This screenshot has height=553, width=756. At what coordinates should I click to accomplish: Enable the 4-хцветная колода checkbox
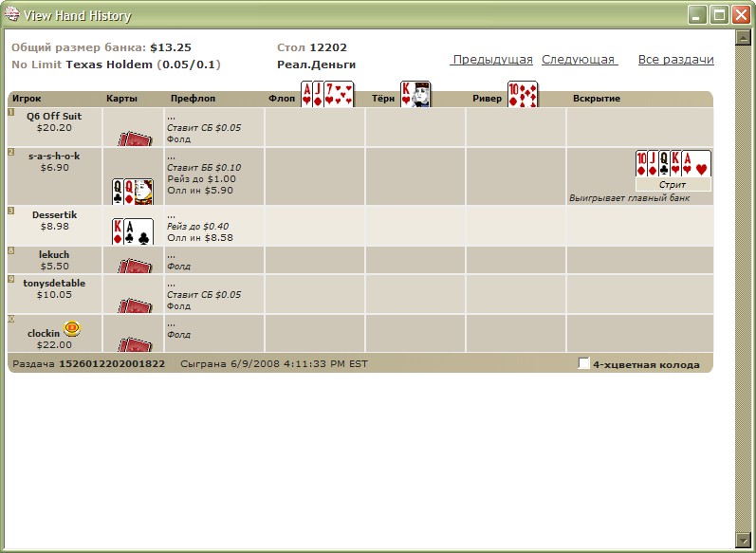click(583, 364)
